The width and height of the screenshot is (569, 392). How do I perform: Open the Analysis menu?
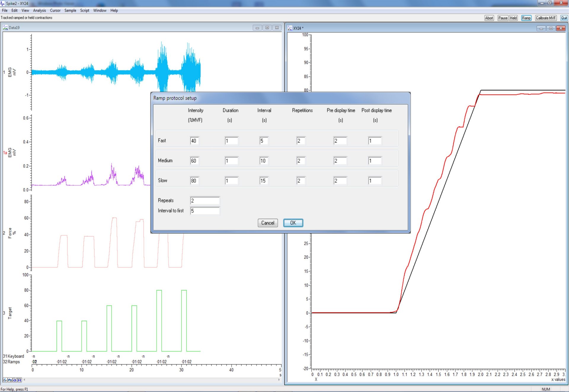coord(39,10)
